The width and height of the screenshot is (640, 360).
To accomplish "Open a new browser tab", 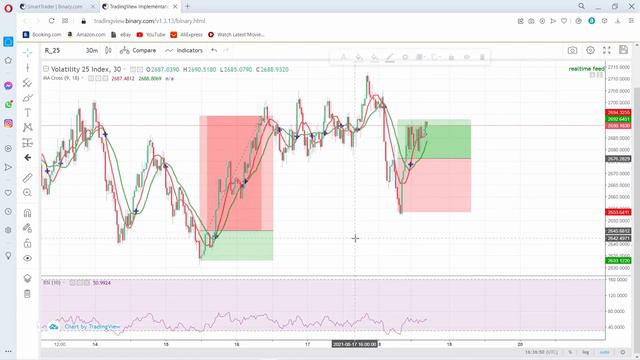I will (187, 6).
